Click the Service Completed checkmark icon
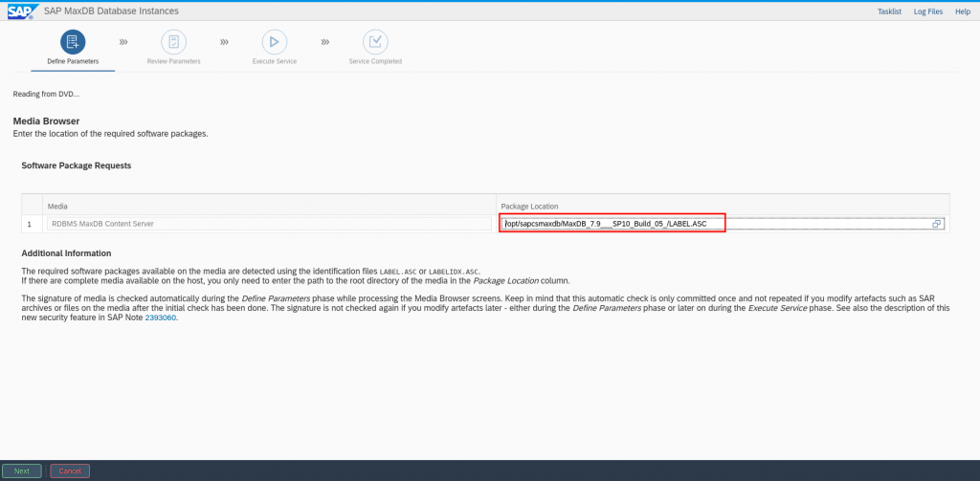Image resolution: width=980 pixels, height=481 pixels. point(375,42)
